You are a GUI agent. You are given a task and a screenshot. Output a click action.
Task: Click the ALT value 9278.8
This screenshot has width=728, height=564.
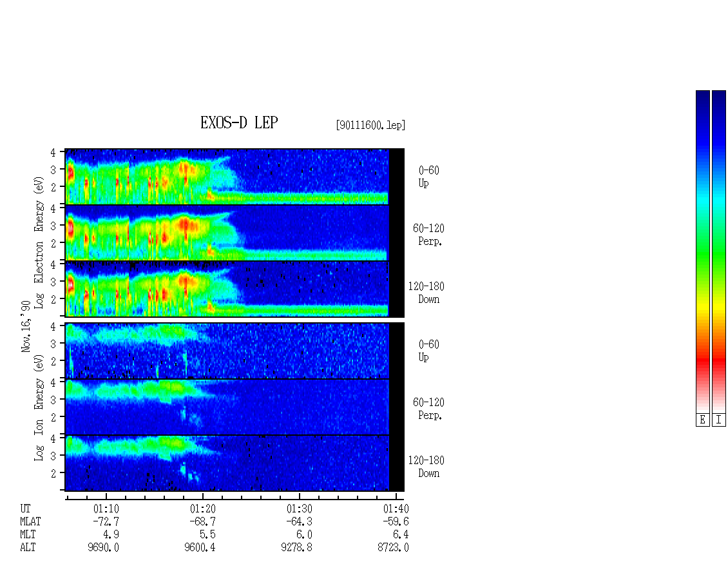297,548
